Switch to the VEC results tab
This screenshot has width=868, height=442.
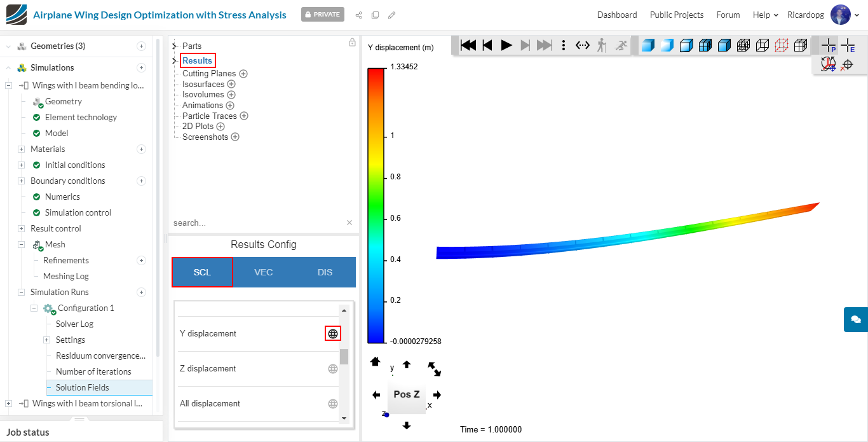[264, 272]
